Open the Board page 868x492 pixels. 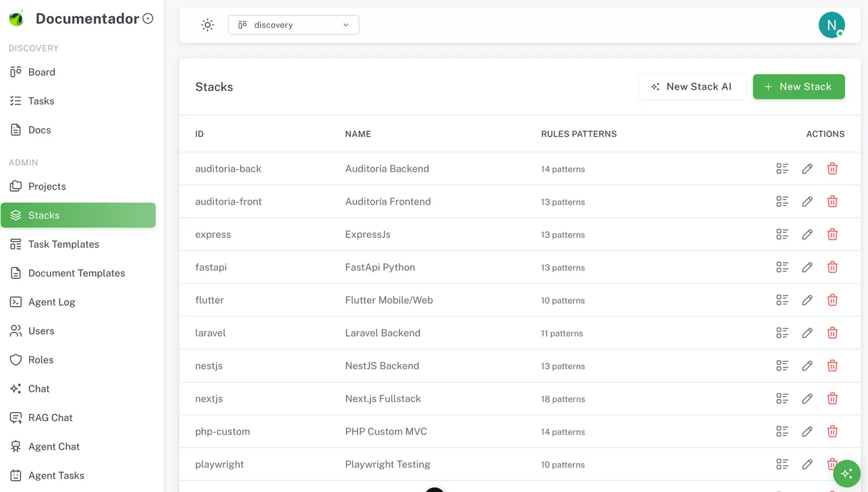coord(78,72)
